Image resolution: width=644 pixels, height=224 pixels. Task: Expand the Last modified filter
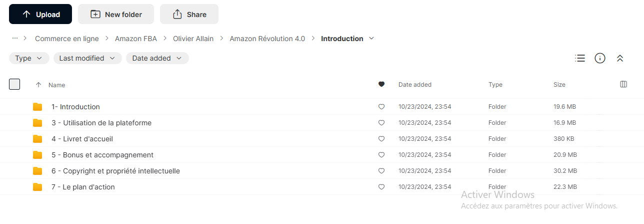point(87,58)
